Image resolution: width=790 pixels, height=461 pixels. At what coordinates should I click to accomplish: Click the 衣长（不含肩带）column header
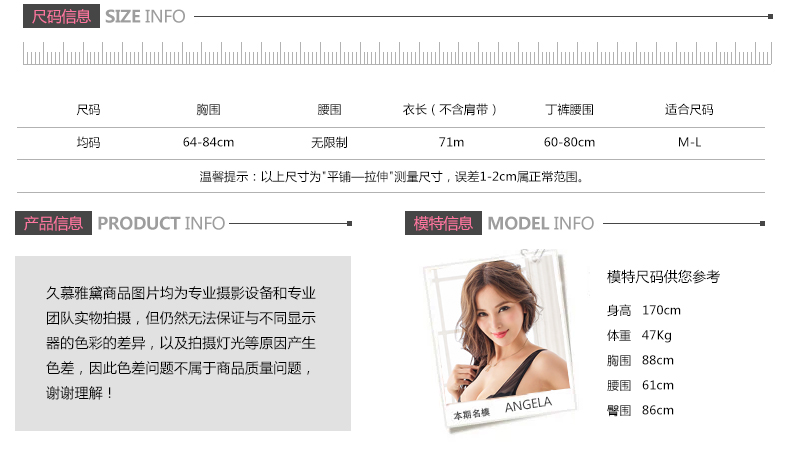[x=450, y=109]
